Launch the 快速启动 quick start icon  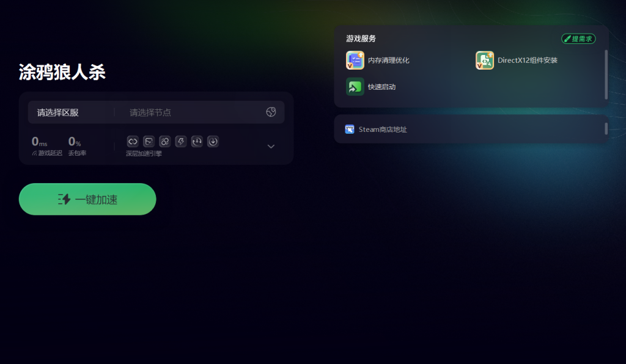(x=355, y=87)
